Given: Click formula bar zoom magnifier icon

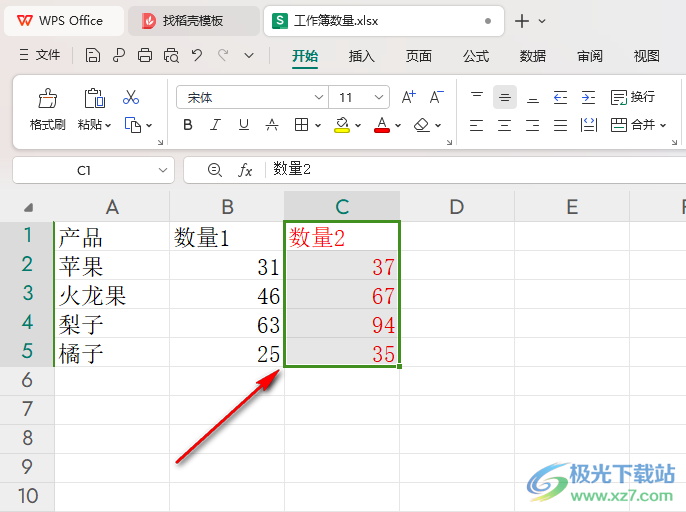Looking at the screenshot, I should click(x=214, y=170).
